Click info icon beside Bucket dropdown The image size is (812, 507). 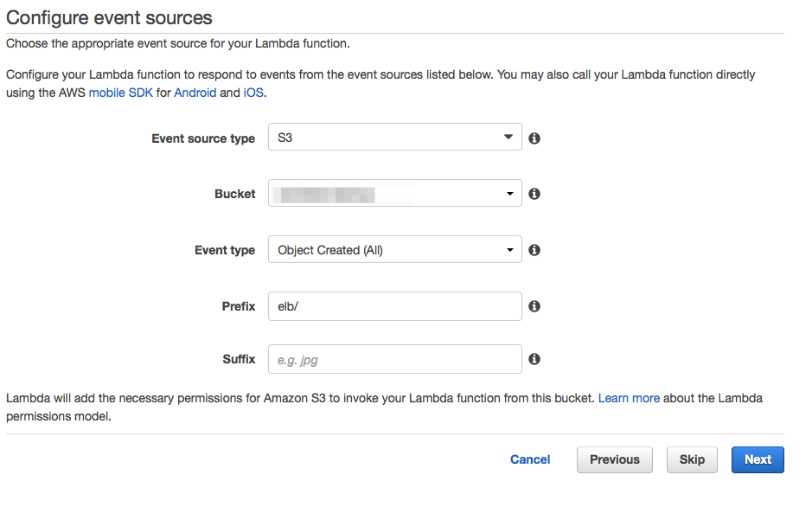click(534, 194)
